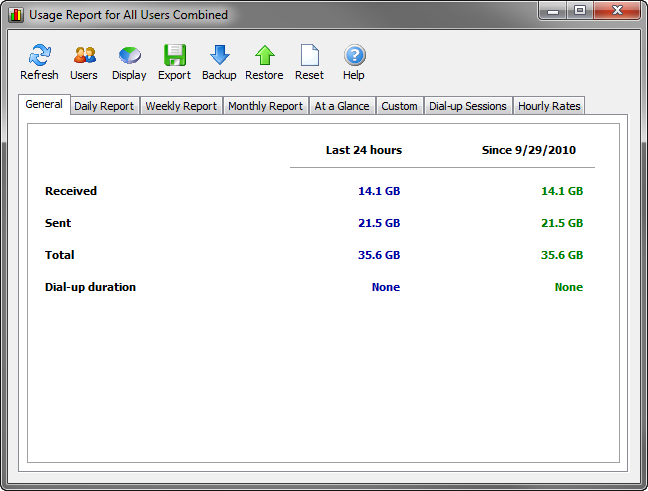Screen dimensions: 648x491
Task: Click the blue 21.5 GB sent value
Action: pos(379,223)
